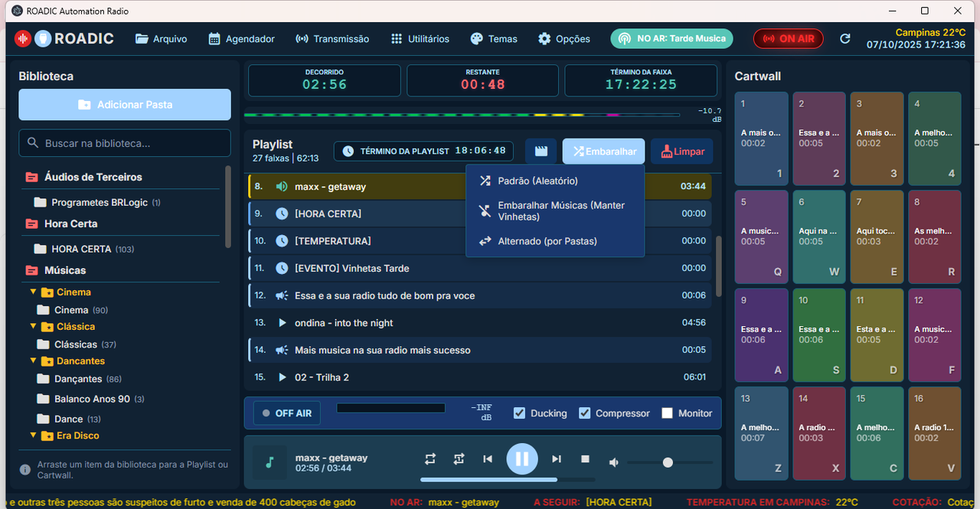This screenshot has height=509, width=980.
Task: Open Cinema (90) folder
Action: coord(73,310)
